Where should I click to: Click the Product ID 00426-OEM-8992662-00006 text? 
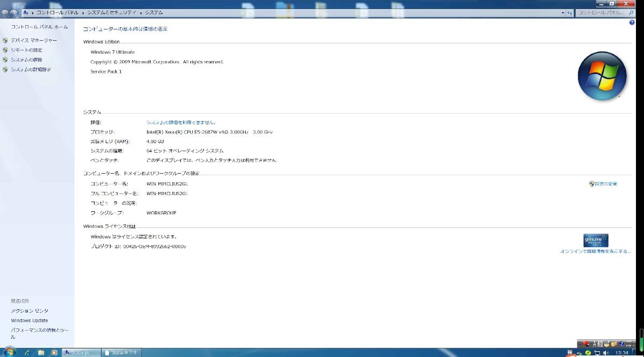tap(138, 247)
